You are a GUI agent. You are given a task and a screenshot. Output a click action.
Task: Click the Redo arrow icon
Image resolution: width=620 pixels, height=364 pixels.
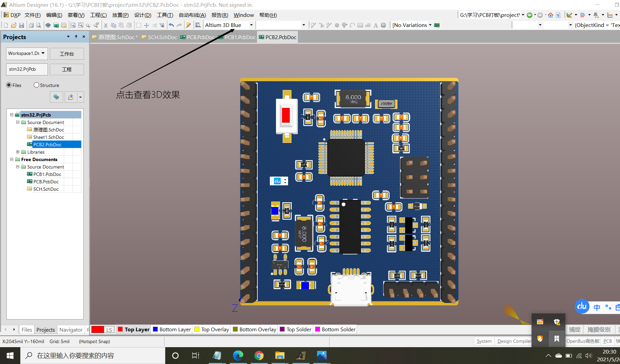(179, 25)
